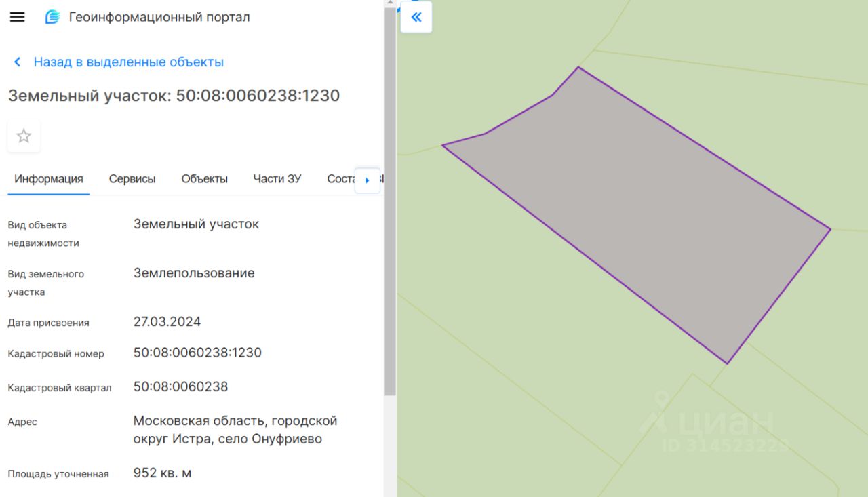Click the cadastral quarter value 50:08:0060238
The width and height of the screenshot is (868, 497).
click(180, 386)
